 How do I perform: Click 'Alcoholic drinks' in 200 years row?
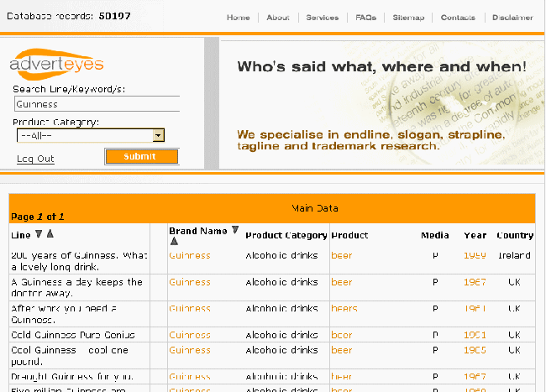[281, 256]
